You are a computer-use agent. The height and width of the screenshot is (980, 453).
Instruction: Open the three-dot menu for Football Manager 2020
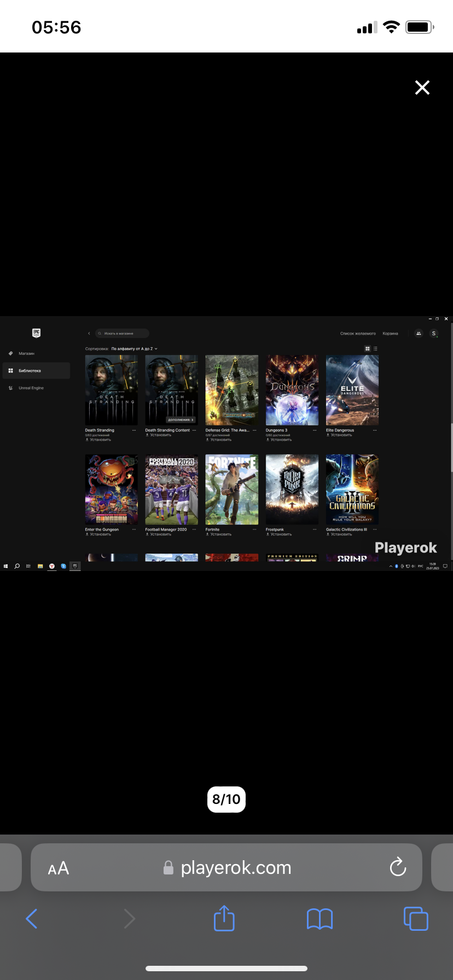pos(194,529)
